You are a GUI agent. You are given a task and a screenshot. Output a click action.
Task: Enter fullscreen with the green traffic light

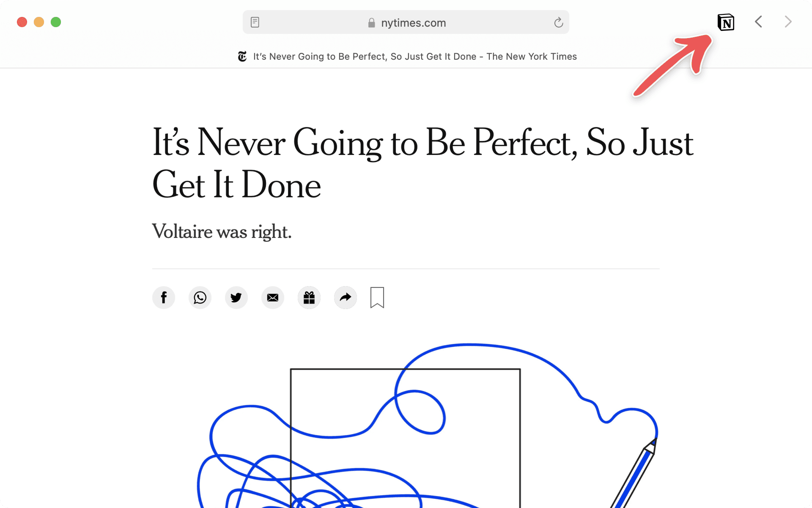point(55,22)
